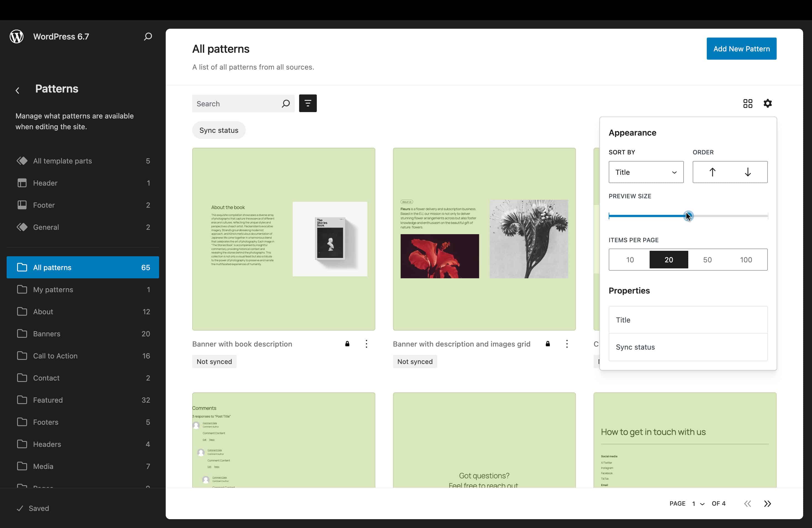Go to the previous page double-chevron

[x=747, y=504]
